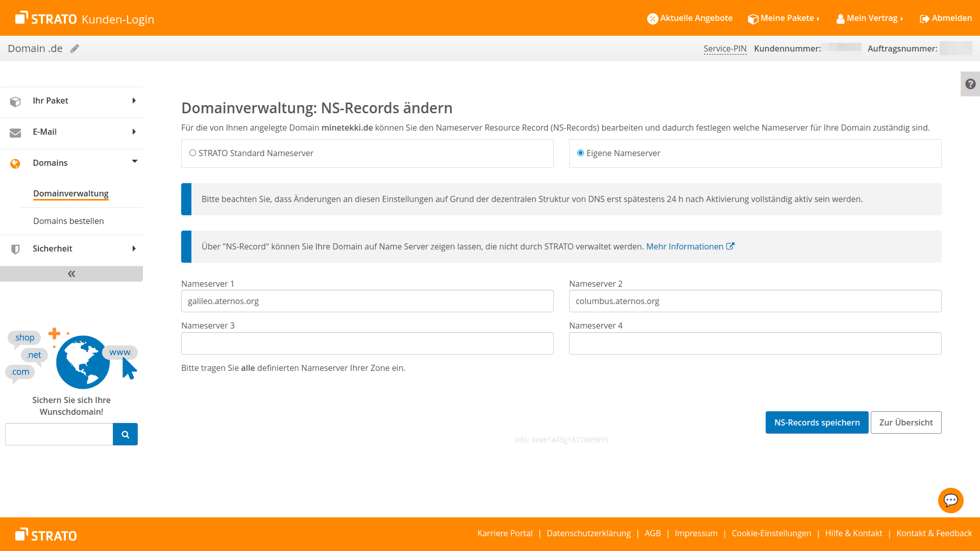The height and width of the screenshot is (551, 980).
Task: Open Karriere Portal footer link
Action: pos(505,533)
